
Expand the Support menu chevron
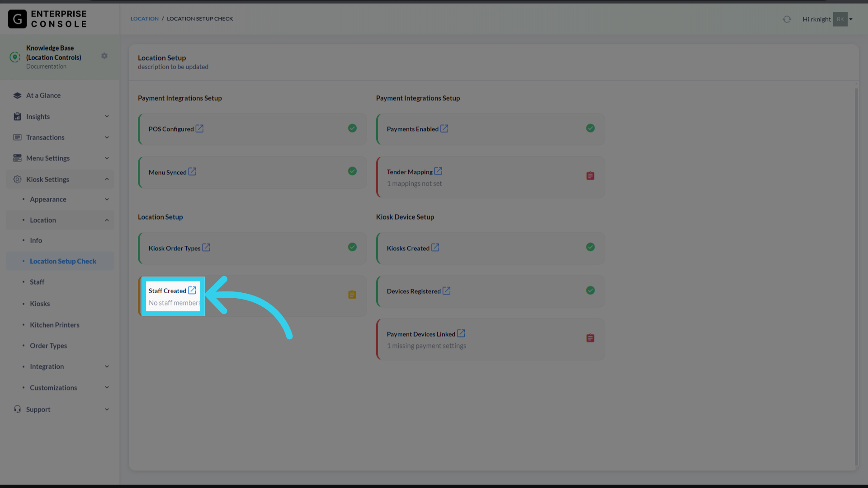point(107,409)
